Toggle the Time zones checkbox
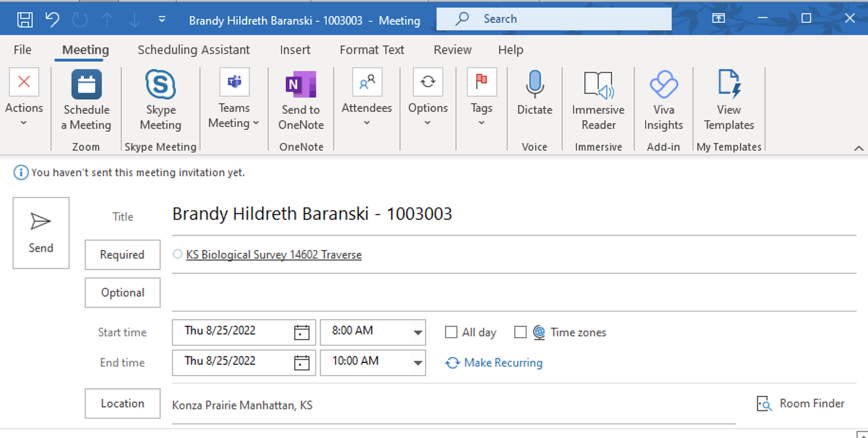The height and width of the screenshot is (438, 868). coord(521,332)
